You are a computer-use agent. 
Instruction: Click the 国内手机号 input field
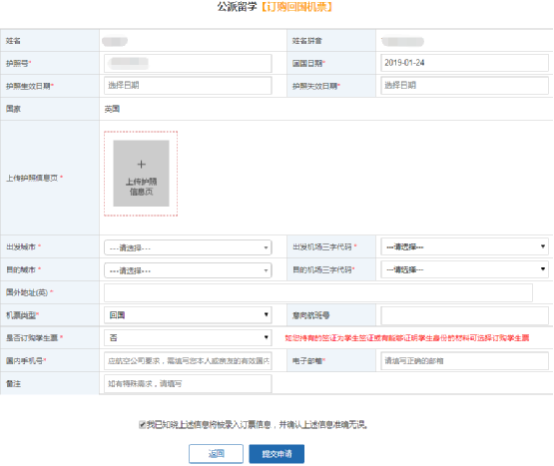tap(188, 361)
